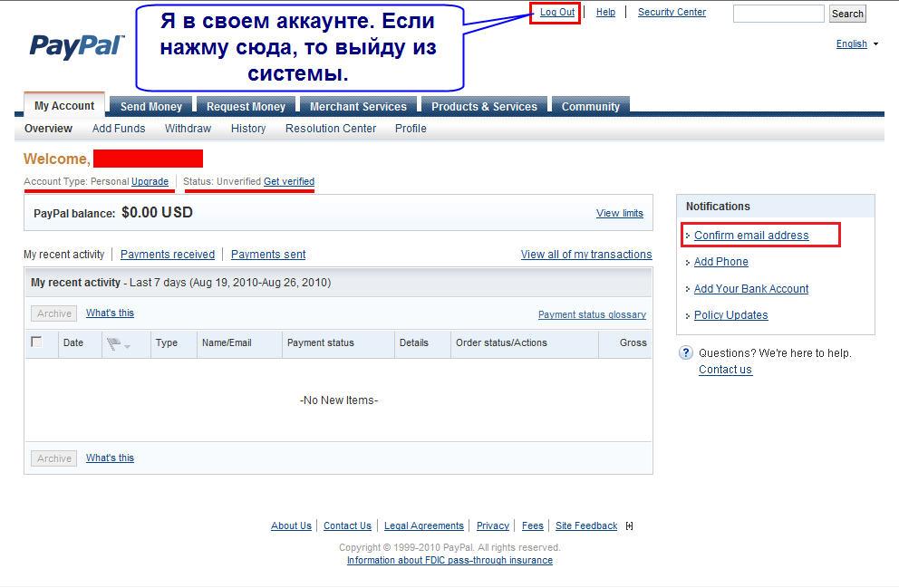Click the Get verified link
This screenshot has width=899, height=588.
[289, 182]
